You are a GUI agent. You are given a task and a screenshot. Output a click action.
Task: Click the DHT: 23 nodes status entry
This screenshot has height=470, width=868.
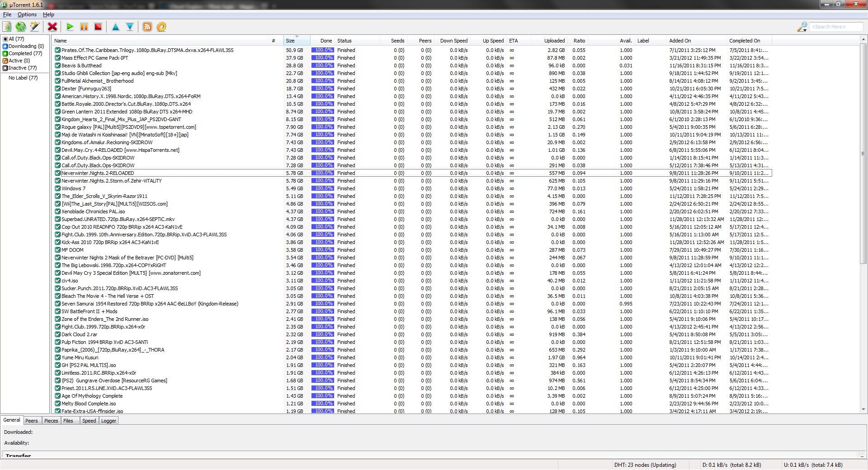[645, 465]
